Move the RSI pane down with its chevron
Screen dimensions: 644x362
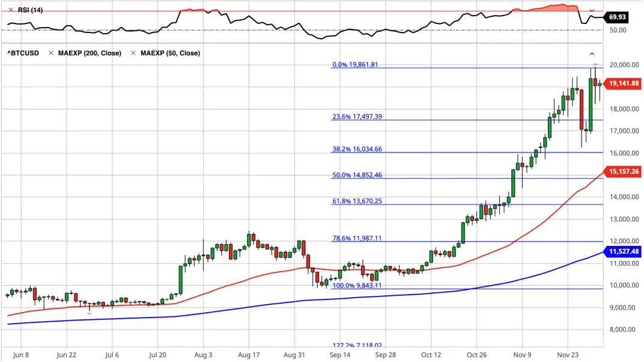pos(592,10)
